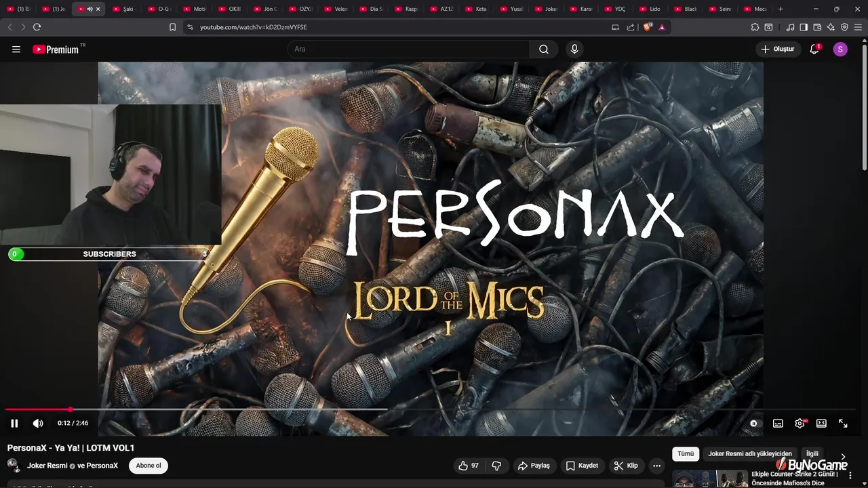Switch to the Meca tab
Image resolution: width=868 pixels, height=488 pixels.
pyautogui.click(x=755, y=9)
